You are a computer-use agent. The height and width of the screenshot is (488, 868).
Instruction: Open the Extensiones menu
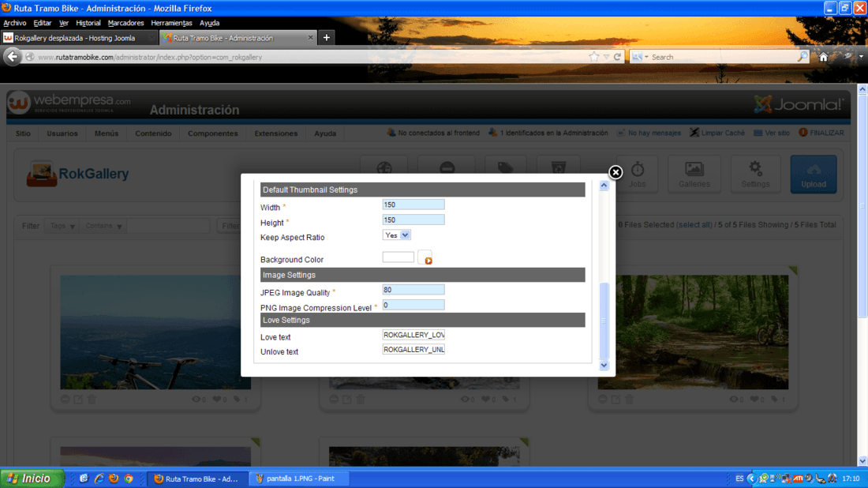pos(275,133)
